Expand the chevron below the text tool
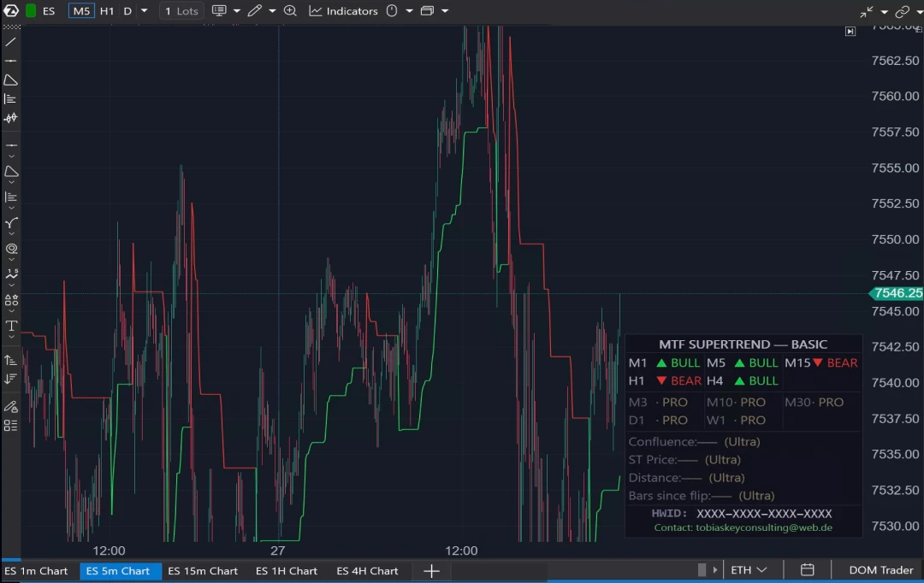Viewport: 924px width, 583px height. pos(11,337)
